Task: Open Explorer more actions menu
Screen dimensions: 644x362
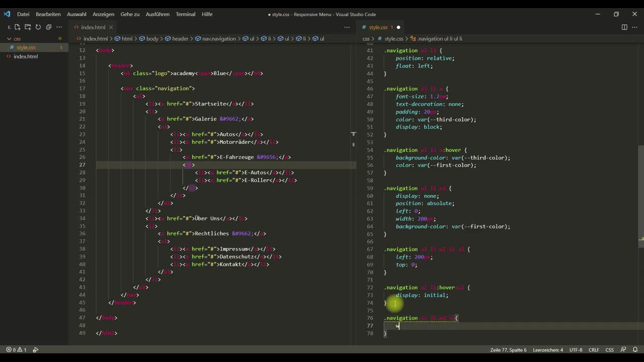Action: point(59,27)
